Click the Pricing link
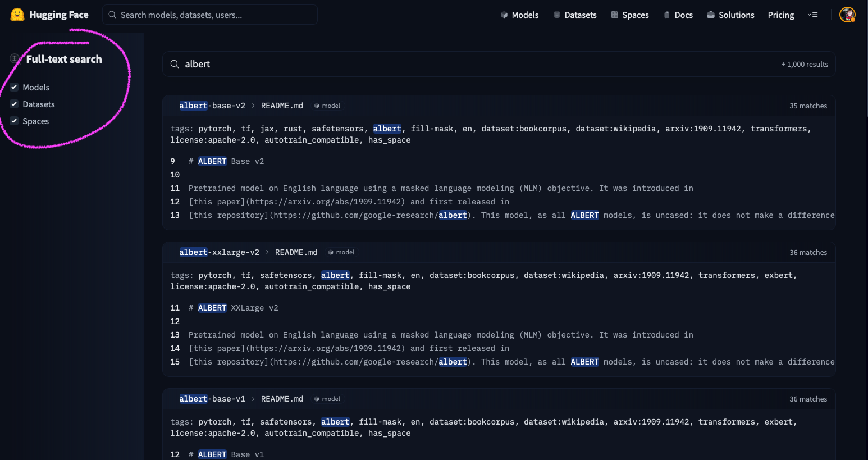 pos(780,15)
